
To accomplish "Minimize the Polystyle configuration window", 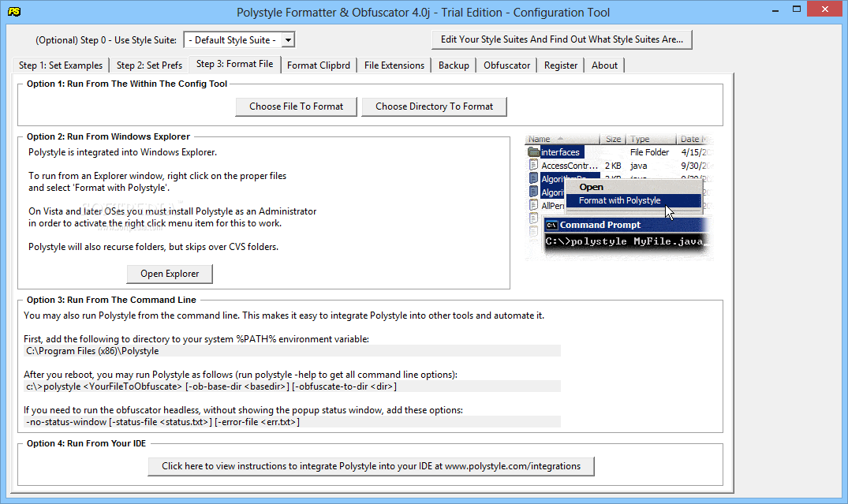I will [775, 9].
